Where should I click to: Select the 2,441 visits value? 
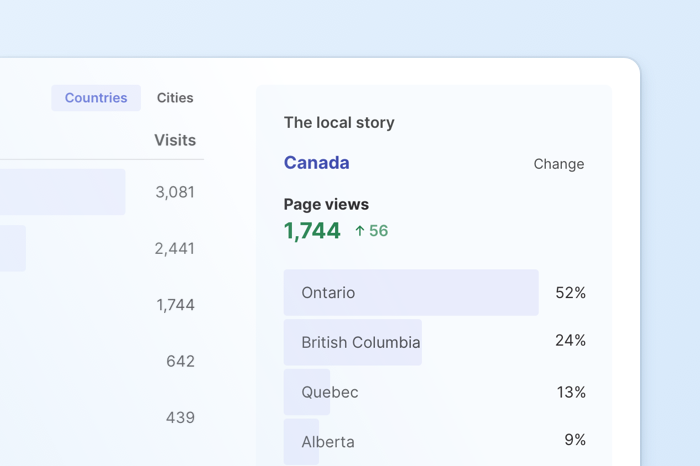pos(175,248)
